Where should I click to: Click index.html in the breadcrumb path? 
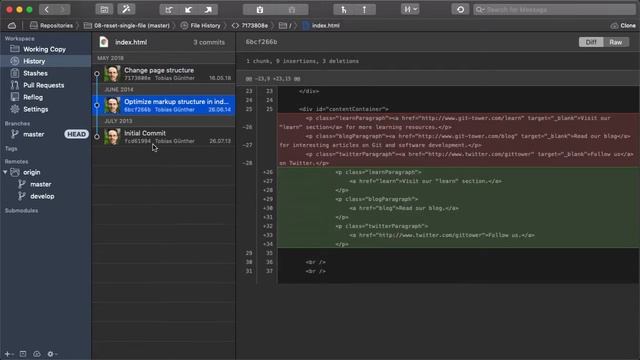pos(321,25)
